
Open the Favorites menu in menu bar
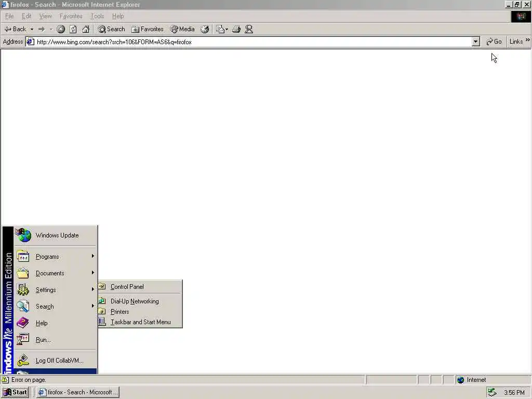(x=71, y=16)
